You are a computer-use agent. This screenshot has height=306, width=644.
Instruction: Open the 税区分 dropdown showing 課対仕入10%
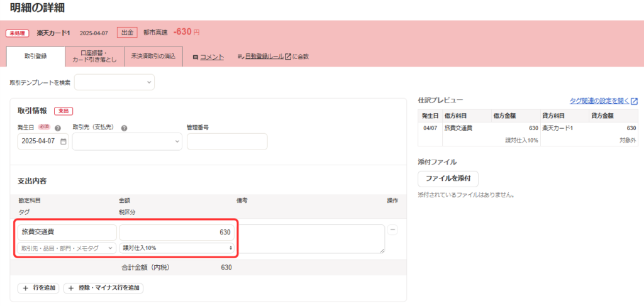[177, 248]
